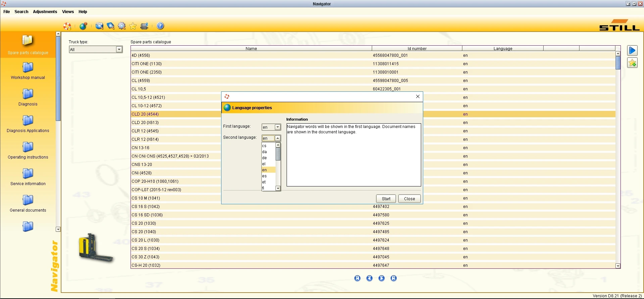
Task: Click the Bluetooth interface device icon
Action: click(x=144, y=26)
